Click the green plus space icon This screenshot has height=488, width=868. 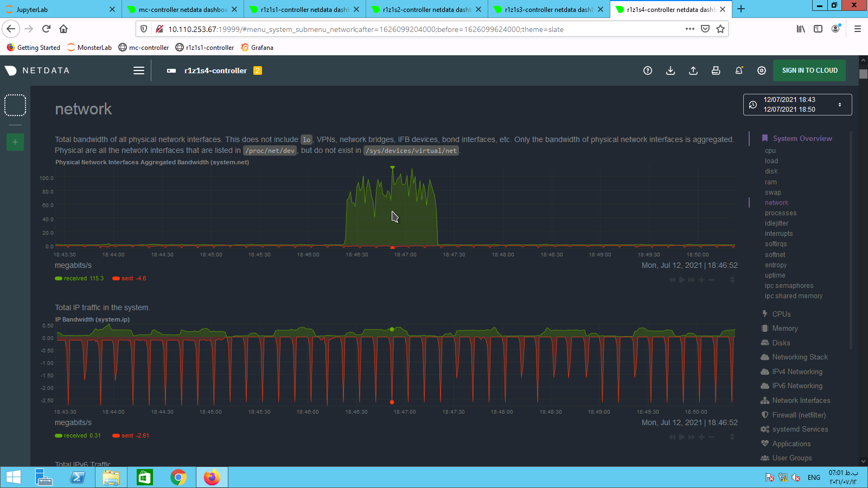[15, 142]
